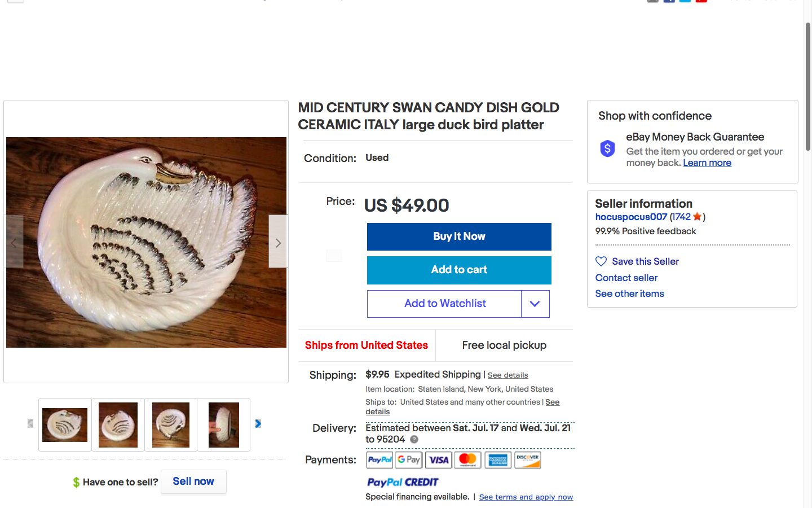Click the eBay Money Back Guarantee shield icon
The image size is (812, 508).
(607, 148)
